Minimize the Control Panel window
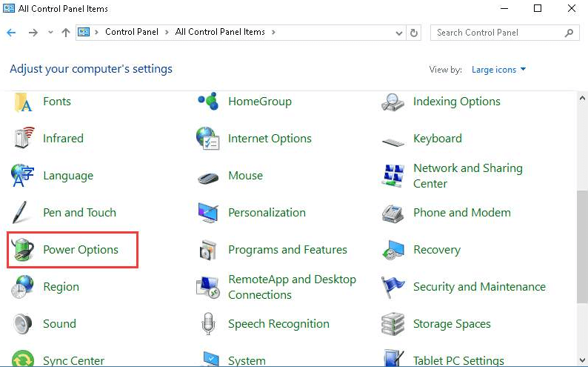This screenshot has height=367, width=588. (504, 8)
